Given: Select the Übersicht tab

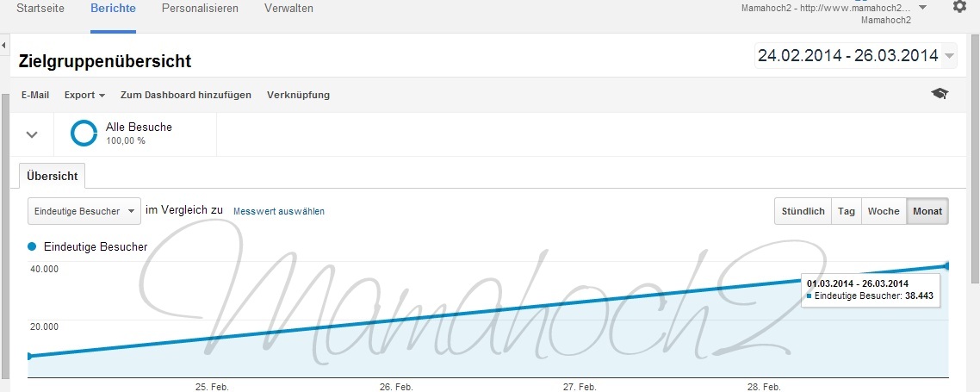Looking at the screenshot, I should [x=52, y=176].
